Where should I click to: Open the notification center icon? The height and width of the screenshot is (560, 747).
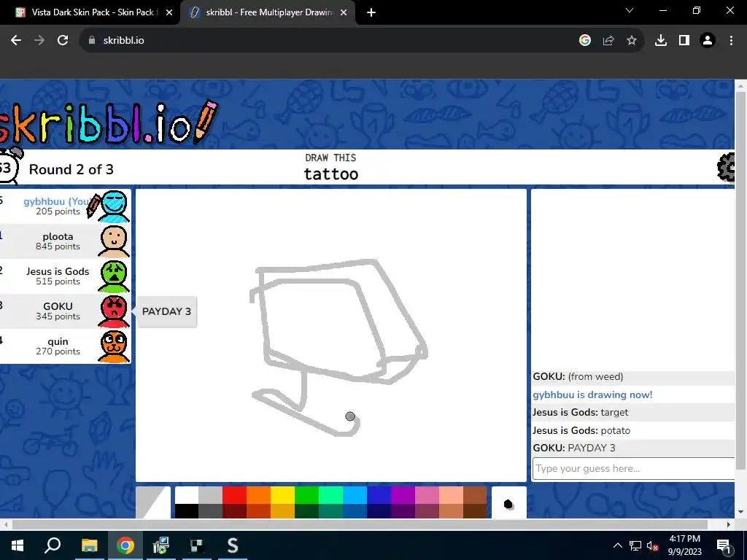724,545
